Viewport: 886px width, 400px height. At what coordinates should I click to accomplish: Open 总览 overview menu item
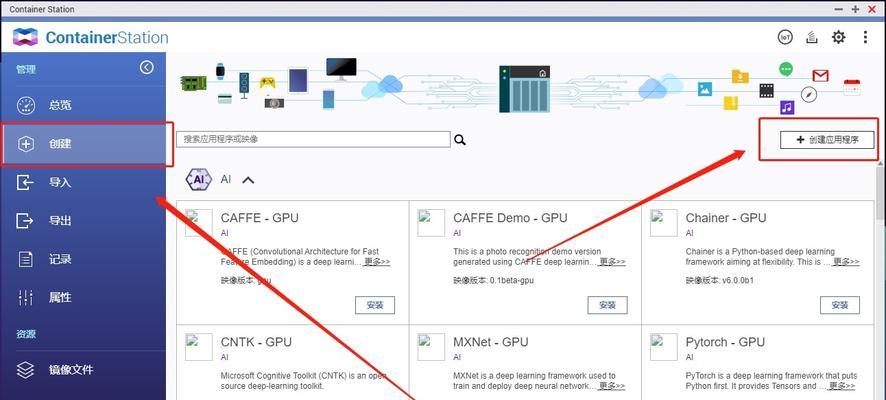pyautogui.click(x=83, y=106)
